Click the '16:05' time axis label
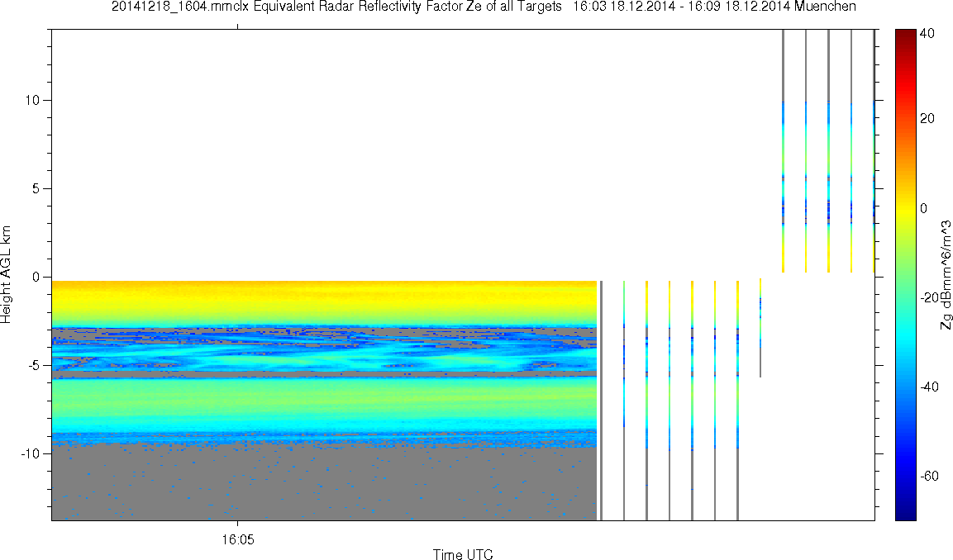This screenshot has width=953, height=560. click(x=238, y=539)
